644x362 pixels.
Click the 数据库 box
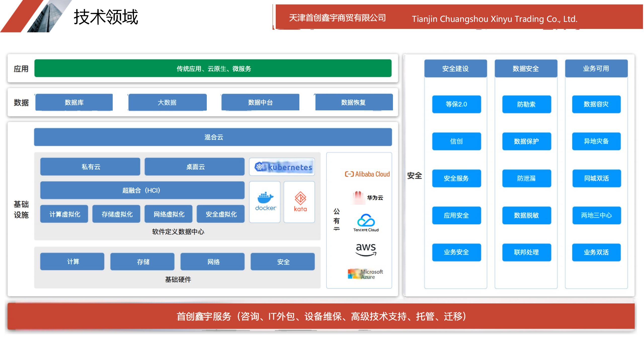(x=74, y=102)
